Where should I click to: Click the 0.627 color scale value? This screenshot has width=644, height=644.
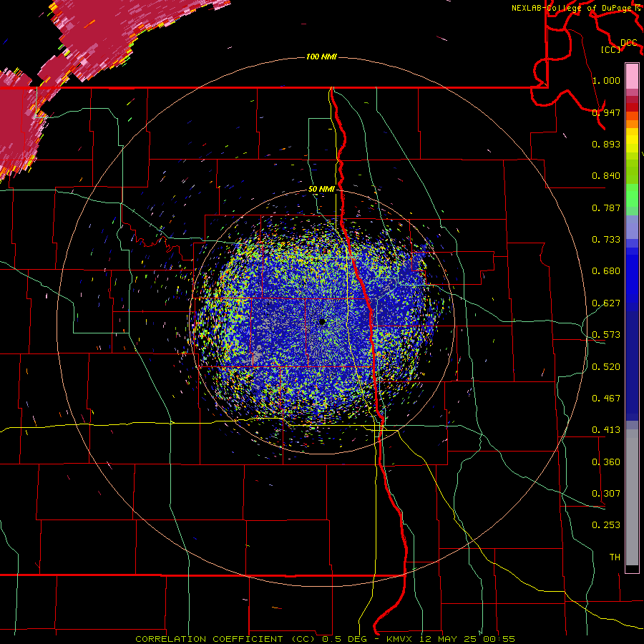[x=606, y=303]
